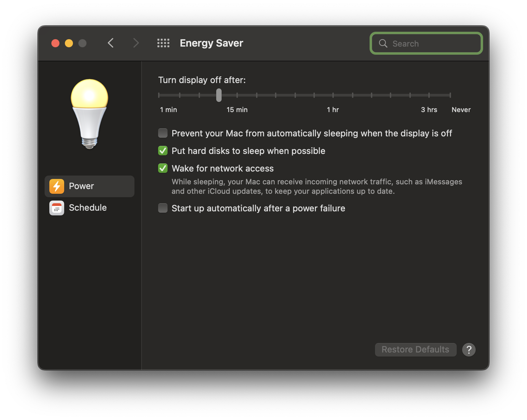This screenshot has height=420, width=527.
Task: Uncheck Put hard disks to sleep
Action: coord(163,151)
